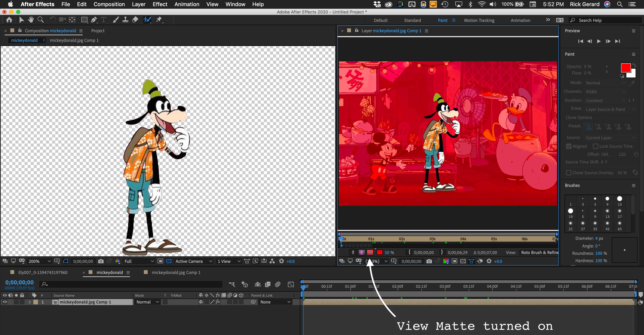Switch to the Motion Tracking workspace

479,20
